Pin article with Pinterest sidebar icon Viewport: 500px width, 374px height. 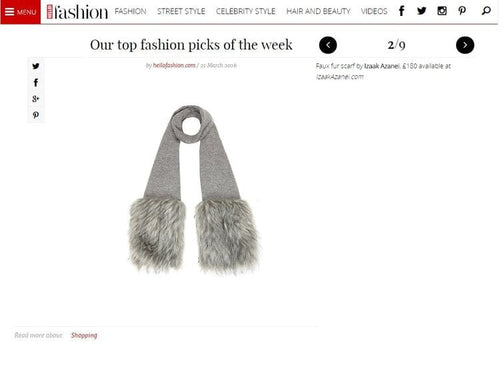[36, 115]
